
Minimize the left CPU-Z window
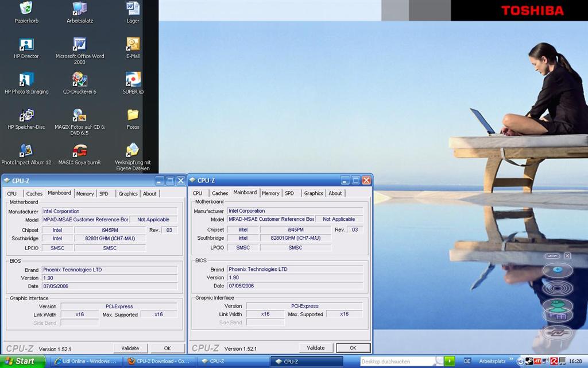pyautogui.click(x=160, y=181)
